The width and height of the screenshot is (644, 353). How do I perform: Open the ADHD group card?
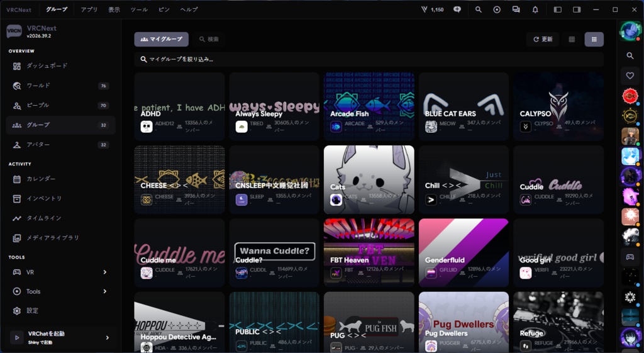coord(179,107)
